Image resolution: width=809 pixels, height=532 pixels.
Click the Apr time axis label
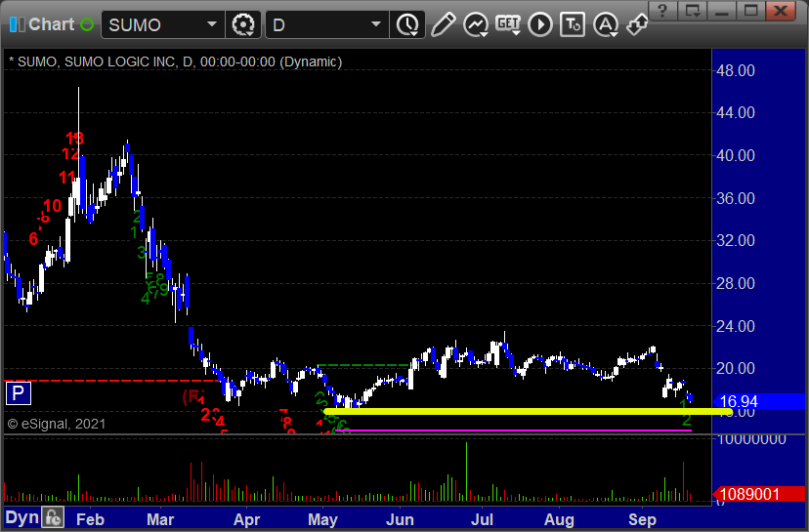tap(246, 519)
